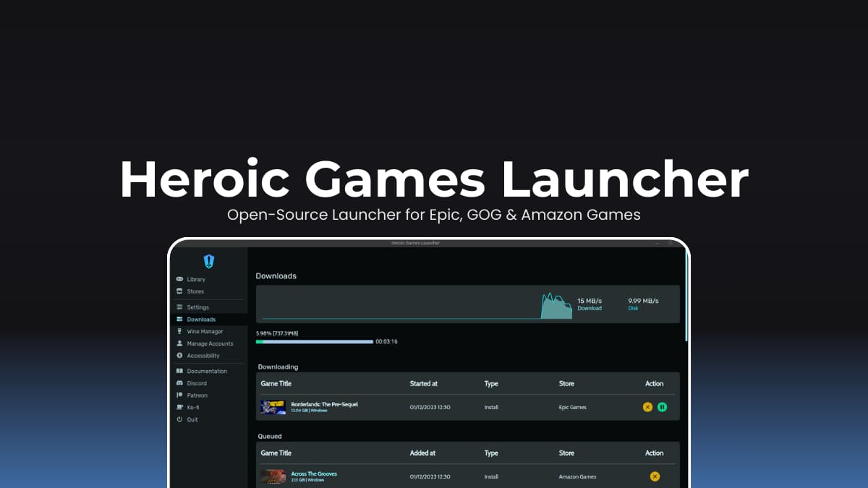Image resolution: width=868 pixels, height=488 pixels.
Task: Click the Manage Accounts person icon
Action: coord(179,343)
